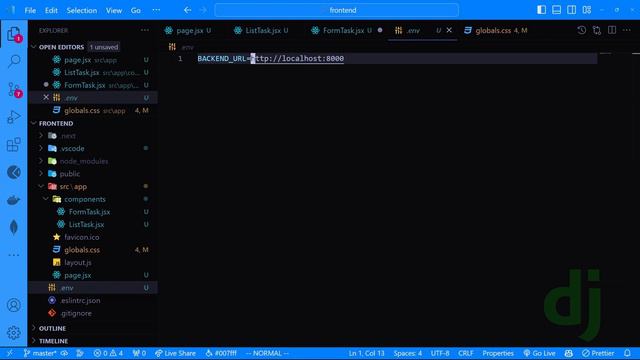Change Spaces: 4 indentation setting
640x360 pixels.
[407, 353]
